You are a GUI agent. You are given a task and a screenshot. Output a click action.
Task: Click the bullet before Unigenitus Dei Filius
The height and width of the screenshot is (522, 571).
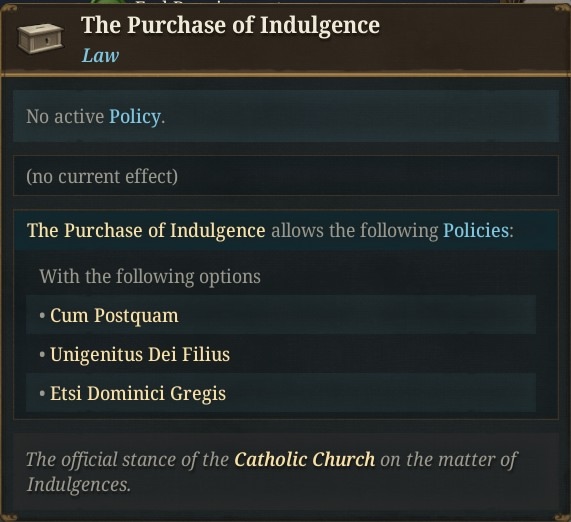pyautogui.click(x=42, y=354)
